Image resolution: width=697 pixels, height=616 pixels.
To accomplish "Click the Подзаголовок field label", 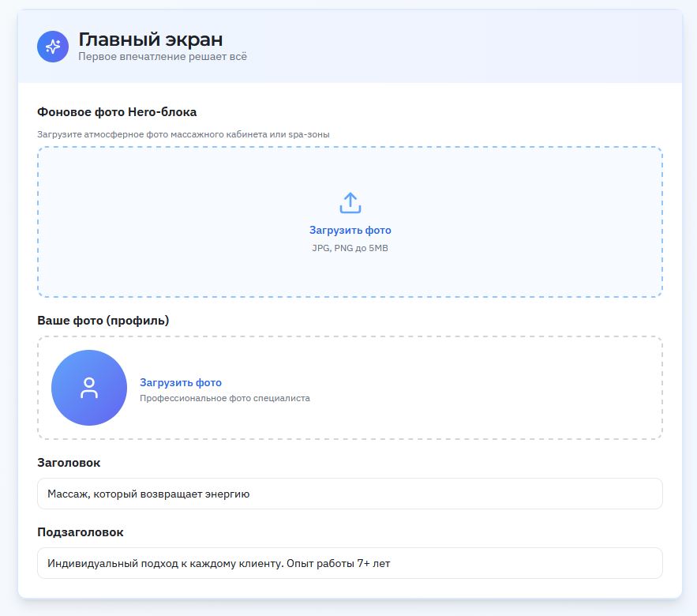I will [x=81, y=532].
